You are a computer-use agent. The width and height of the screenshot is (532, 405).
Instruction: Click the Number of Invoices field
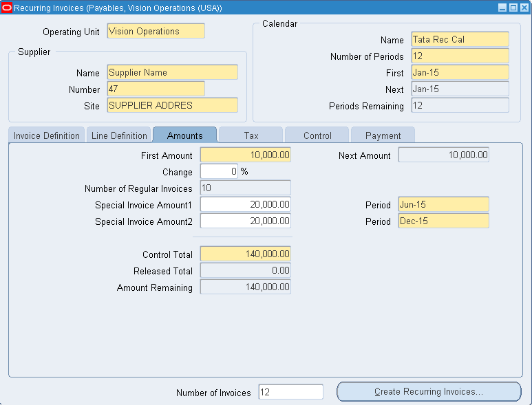pyautogui.click(x=290, y=392)
